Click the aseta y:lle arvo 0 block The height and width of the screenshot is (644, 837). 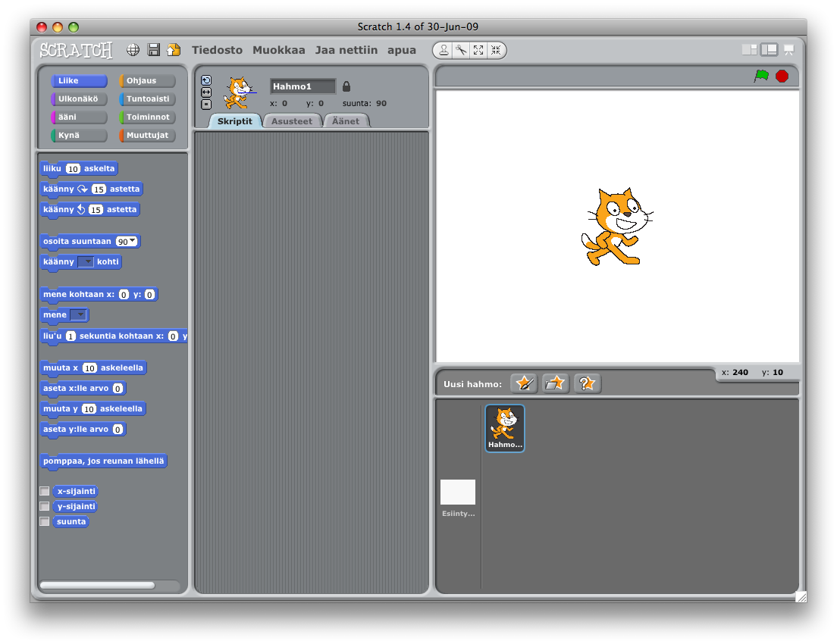pos(83,429)
